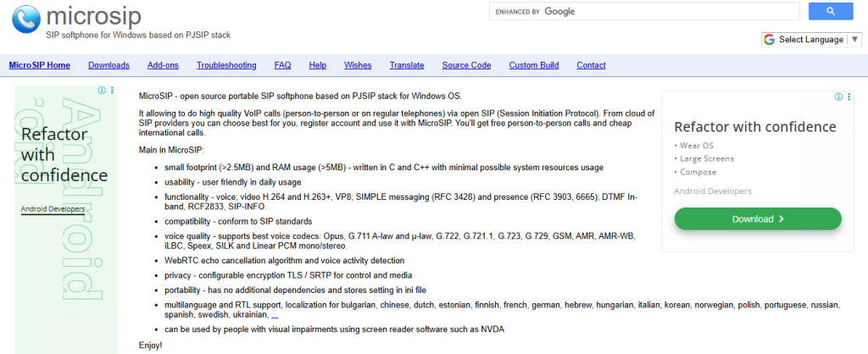Click the info icon on the right ad
The image size is (868, 354).
(x=837, y=98)
